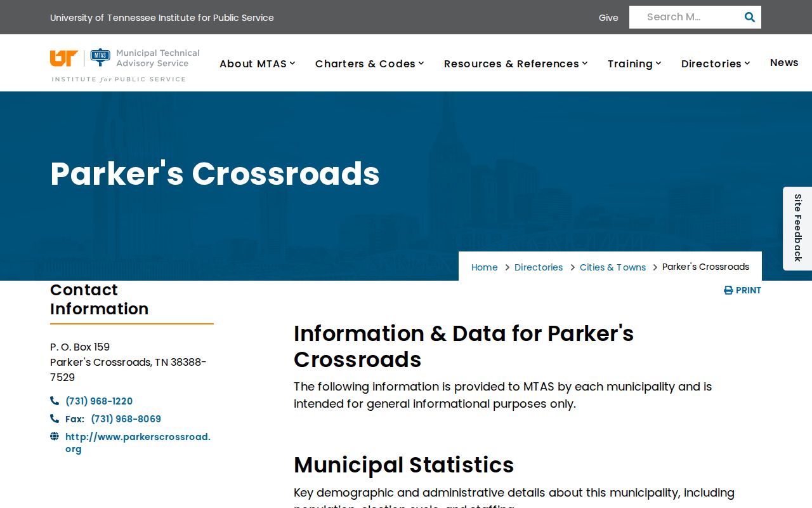Click Parker's Crossroads in the breadcrumb
Screen dimensions: 812x508
tap(705, 267)
